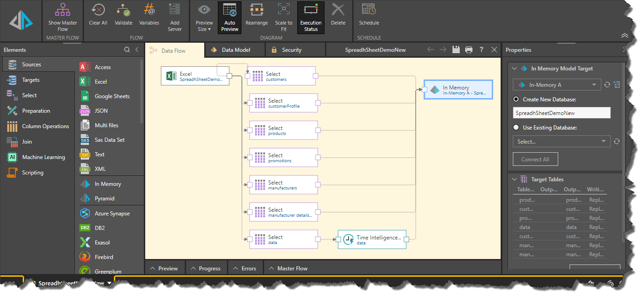Click the Validate flow icon

[123, 10]
